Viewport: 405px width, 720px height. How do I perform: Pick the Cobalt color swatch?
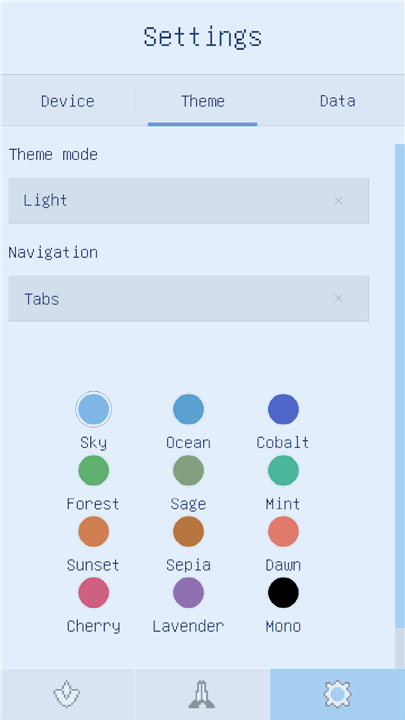pos(283,409)
